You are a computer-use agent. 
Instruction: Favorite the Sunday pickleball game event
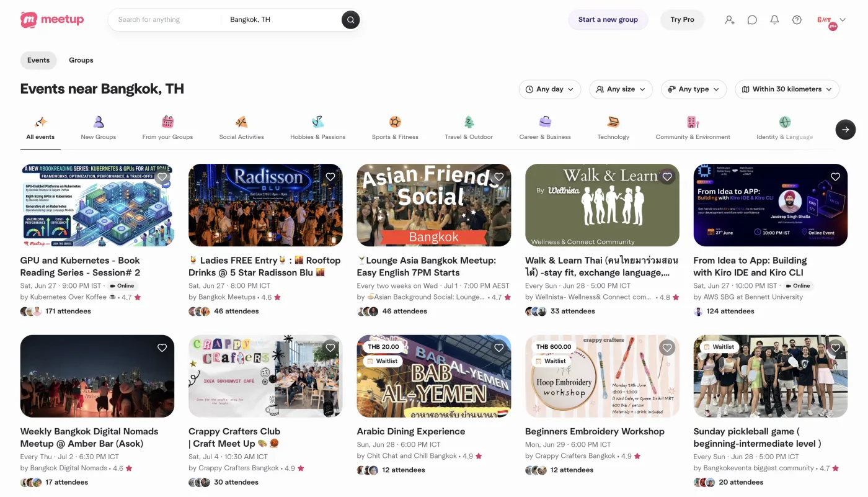tap(836, 348)
